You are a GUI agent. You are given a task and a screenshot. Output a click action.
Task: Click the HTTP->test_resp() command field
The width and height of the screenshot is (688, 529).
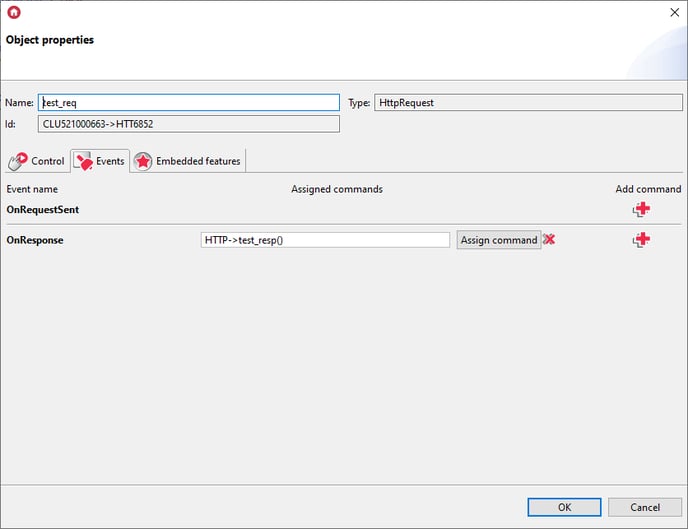tap(325, 240)
